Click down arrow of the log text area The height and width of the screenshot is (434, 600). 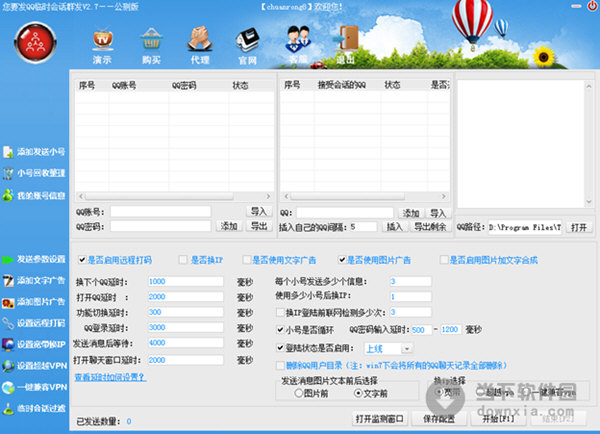(x=589, y=202)
